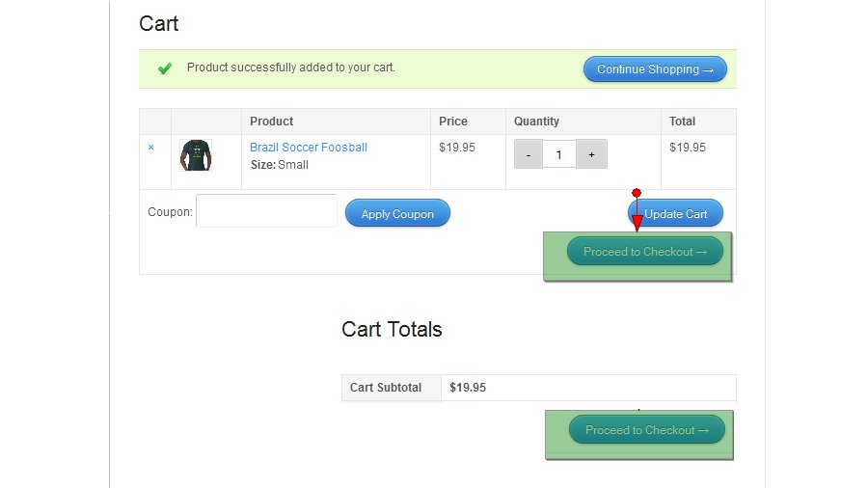
Task: Click the red annotation dot above the arrow
Action: coord(637,193)
